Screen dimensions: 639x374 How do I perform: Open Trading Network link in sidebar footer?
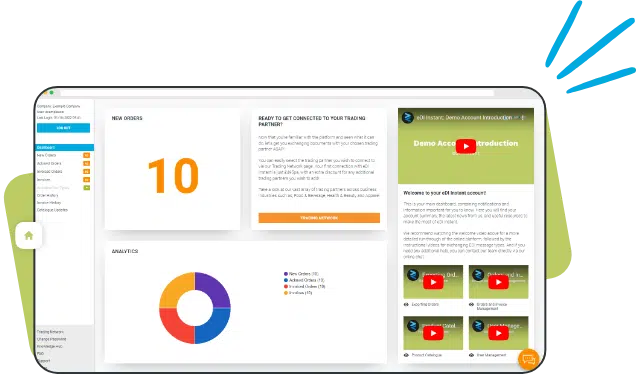[x=50, y=332]
